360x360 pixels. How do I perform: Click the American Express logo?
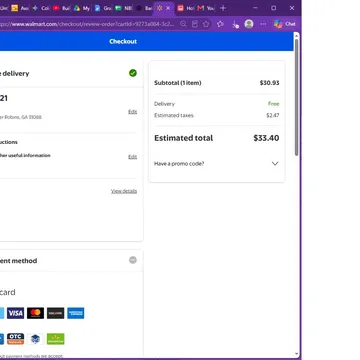click(x=76, y=313)
